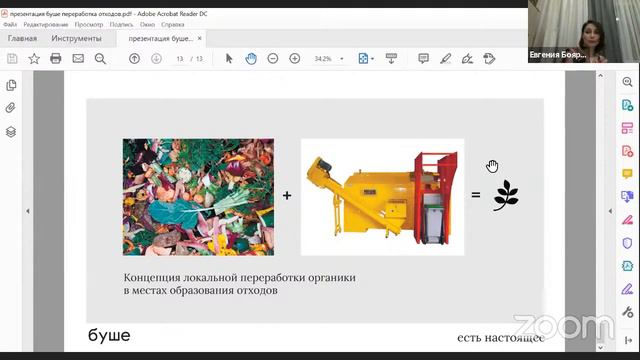Open Export PDF tool in right pane
This screenshot has height=360, width=640.
(627, 105)
